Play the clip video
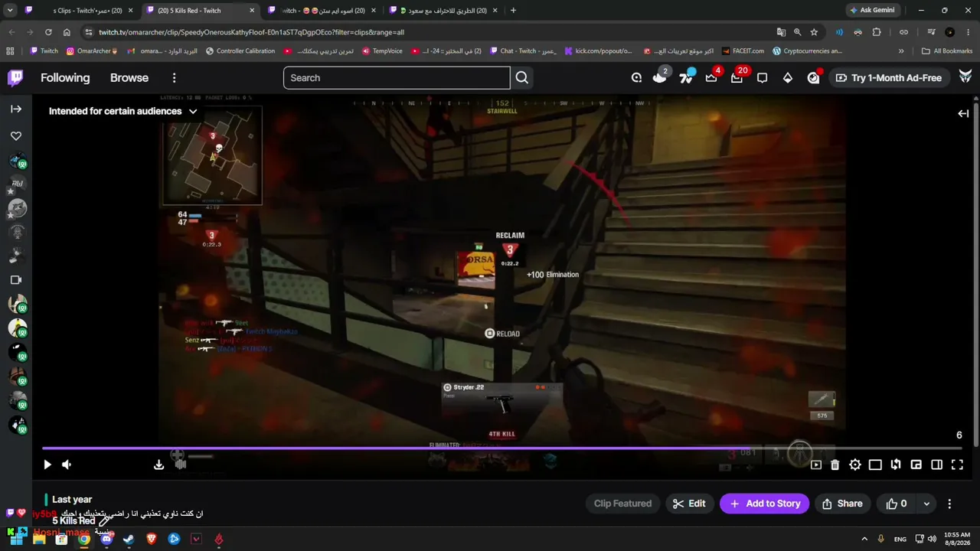980x551 pixels. (47, 465)
